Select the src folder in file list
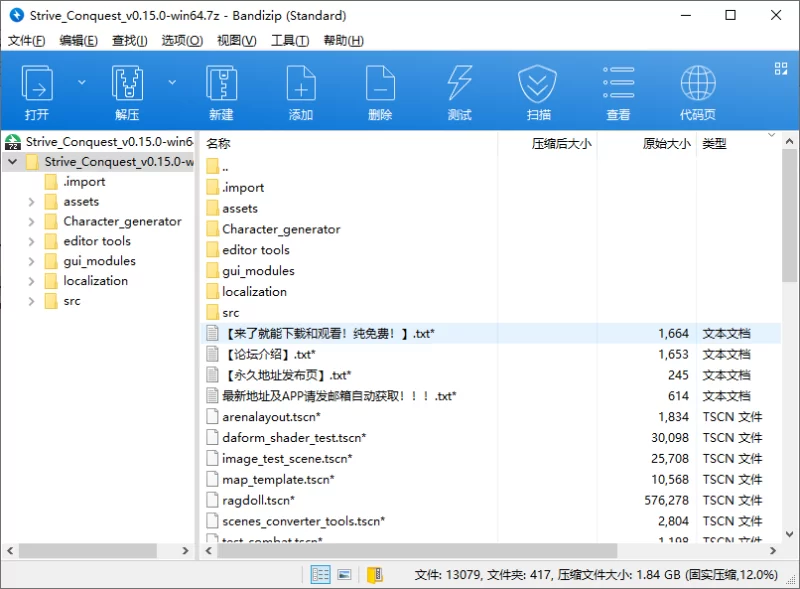 tap(222, 312)
